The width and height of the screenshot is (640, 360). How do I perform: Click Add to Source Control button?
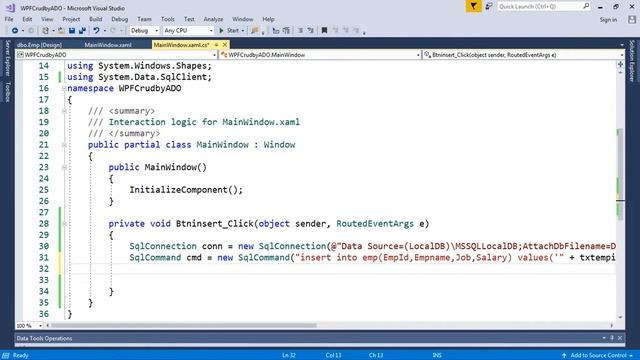pos(598,356)
